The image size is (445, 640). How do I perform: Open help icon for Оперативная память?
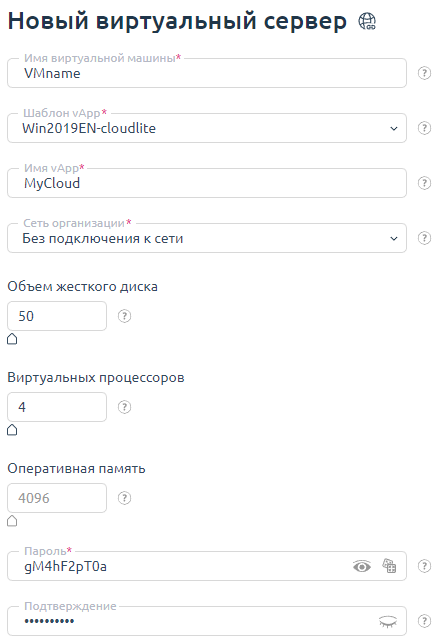125,498
